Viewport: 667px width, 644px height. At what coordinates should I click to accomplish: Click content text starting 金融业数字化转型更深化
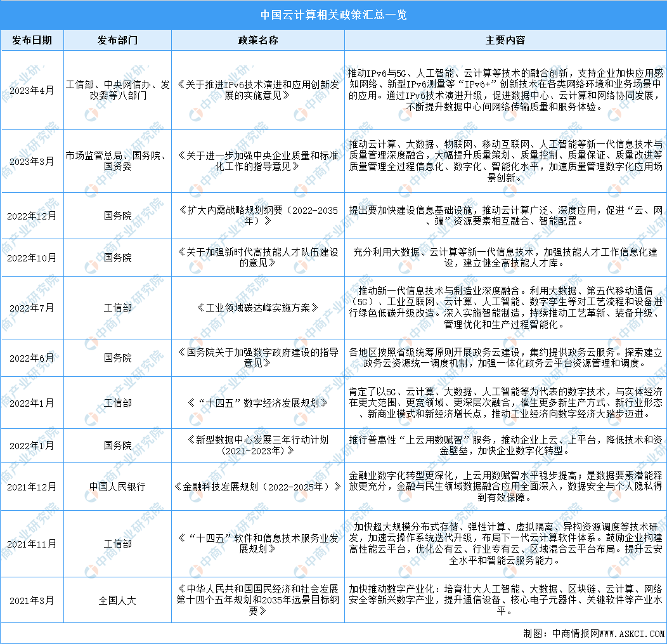point(505,486)
